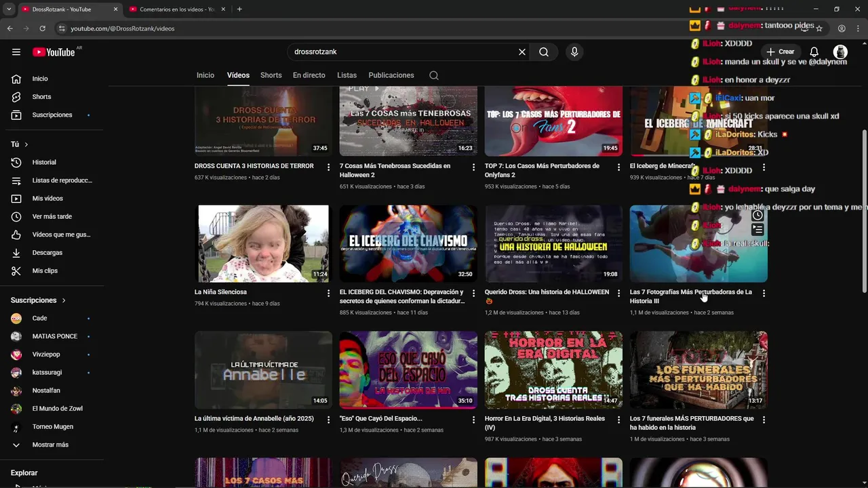The image size is (868, 488).
Task: Open the Publicaciones tab
Action: click(x=391, y=75)
